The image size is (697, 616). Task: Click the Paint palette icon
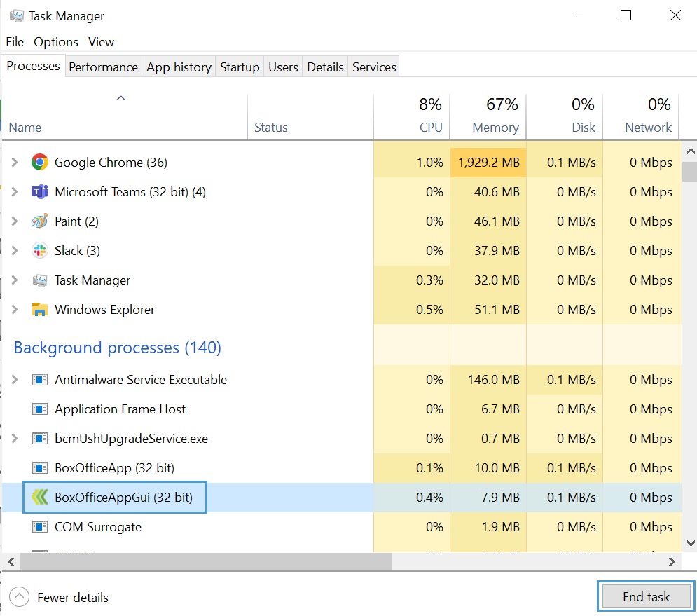click(40, 221)
